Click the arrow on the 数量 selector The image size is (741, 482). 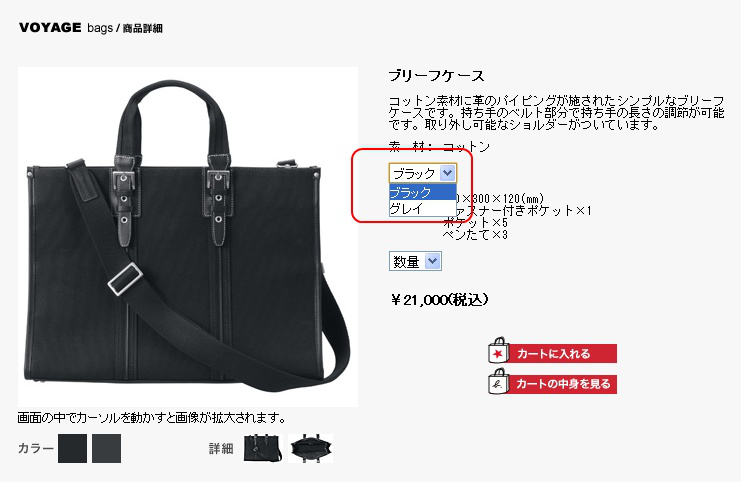(x=432, y=261)
